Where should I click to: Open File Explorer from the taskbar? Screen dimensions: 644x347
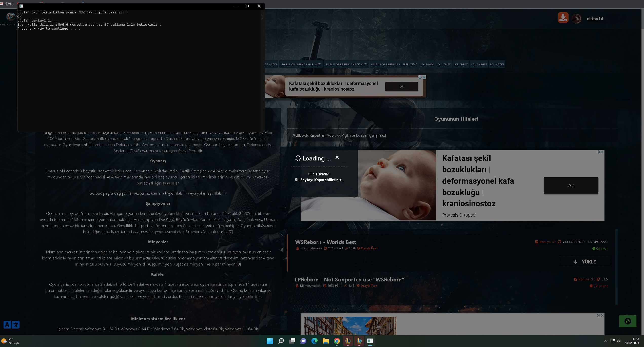coord(325,341)
